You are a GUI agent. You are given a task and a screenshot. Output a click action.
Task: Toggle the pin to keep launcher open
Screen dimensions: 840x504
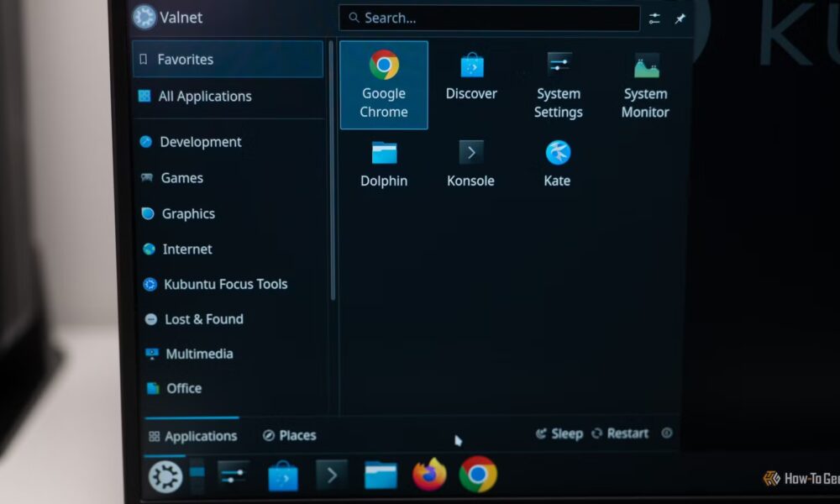(680, 18)
